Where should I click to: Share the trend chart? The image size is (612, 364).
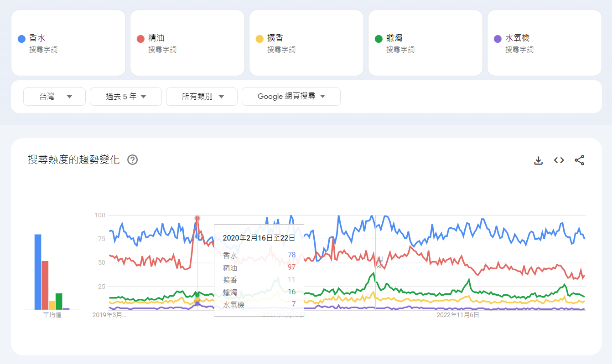click(x=580, y=160)
